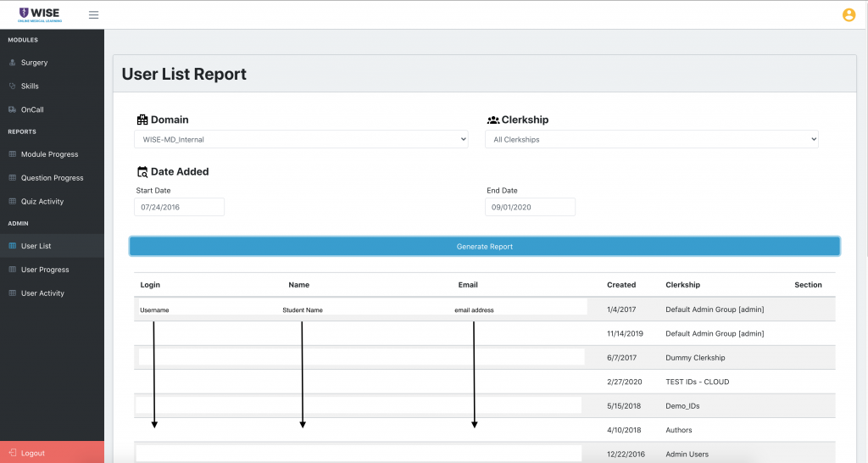Click the hamburger menu icon
Viewport: 868px width, 463px height.
[x=93, y=14]
